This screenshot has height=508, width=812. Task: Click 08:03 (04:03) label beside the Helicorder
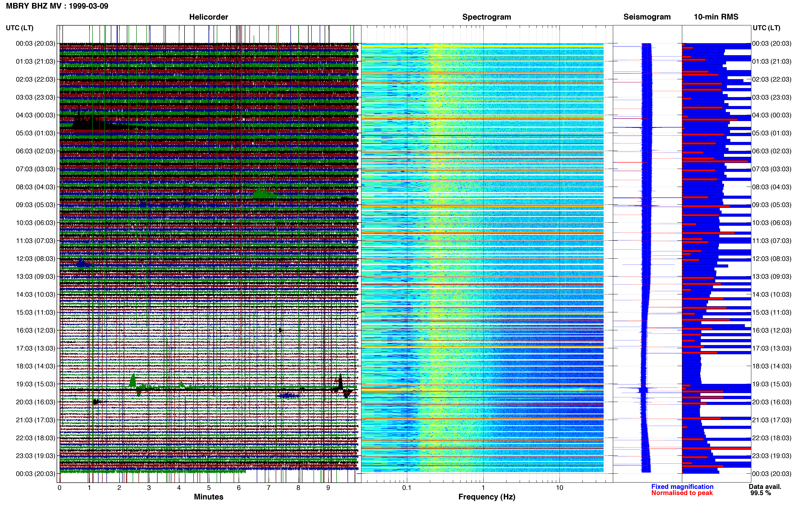(x=35, y=187)
